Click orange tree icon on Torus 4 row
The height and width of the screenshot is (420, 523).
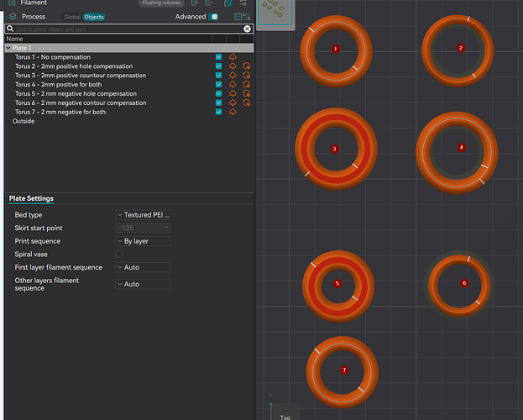click(x=233, y=85)
